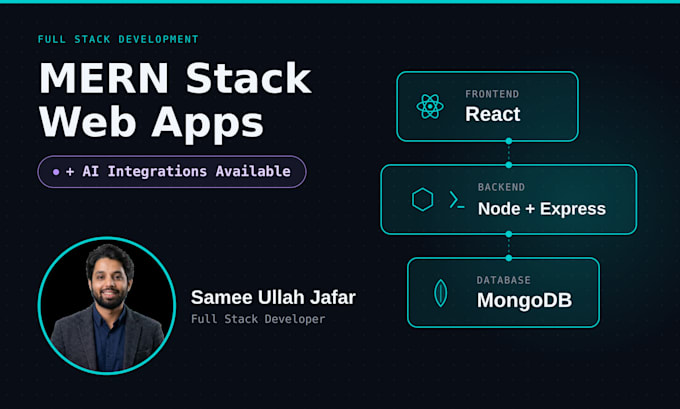Open the MongoDB database card
This screenshot has width=680, height=409.
coord(503,293)
